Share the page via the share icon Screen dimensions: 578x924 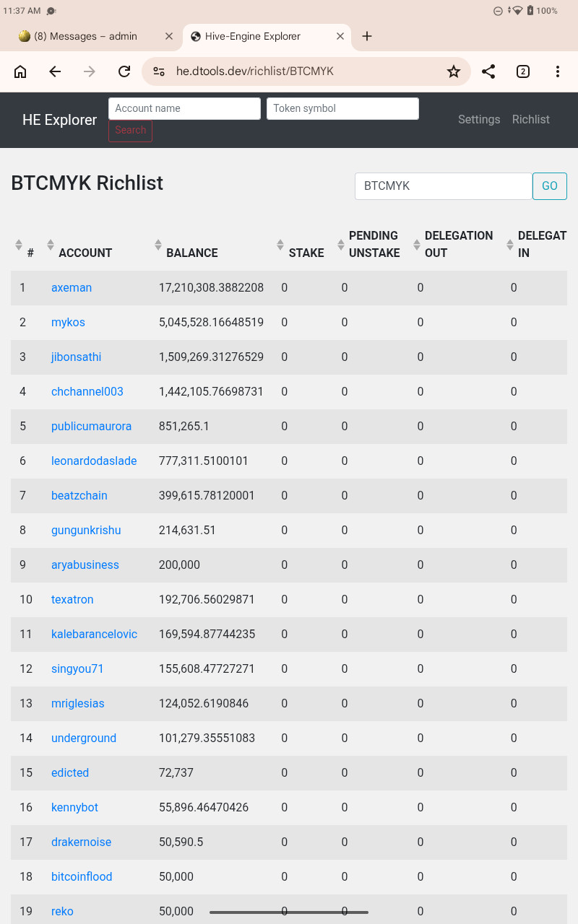point(488,71)
